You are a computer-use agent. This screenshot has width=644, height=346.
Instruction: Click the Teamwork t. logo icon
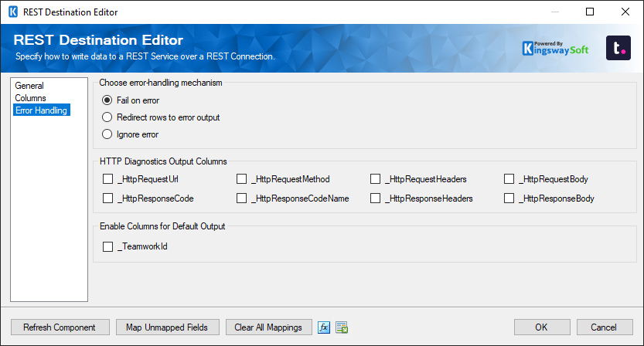tap(618, 48)
